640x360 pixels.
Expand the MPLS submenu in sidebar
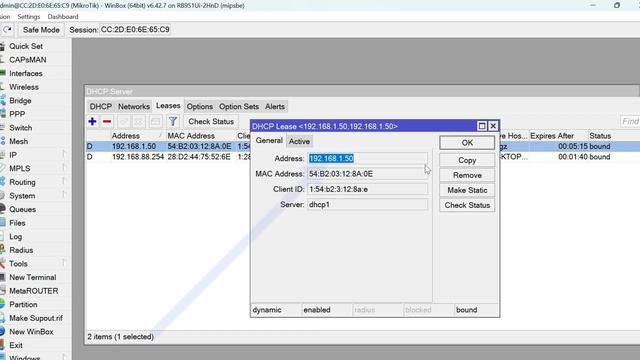point(20,169)
